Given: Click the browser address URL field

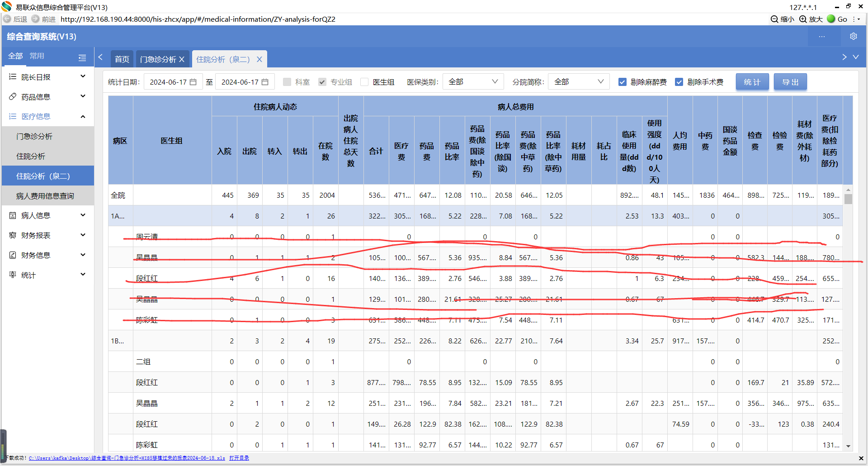Looking at the screenshot, I should click(x=198, y=19).
